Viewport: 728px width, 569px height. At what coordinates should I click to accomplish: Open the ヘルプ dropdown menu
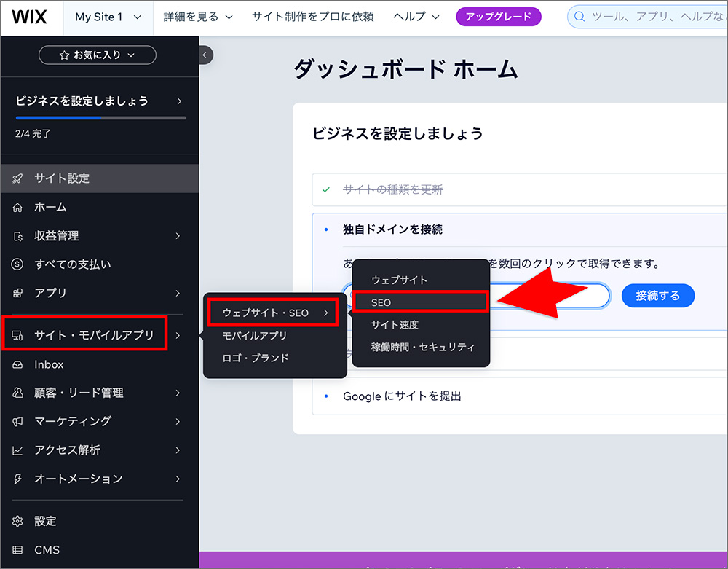[x=416, y=17]
